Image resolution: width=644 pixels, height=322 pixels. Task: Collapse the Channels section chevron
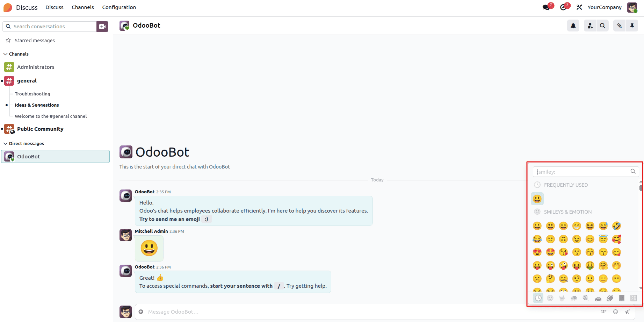coord(5,54)
